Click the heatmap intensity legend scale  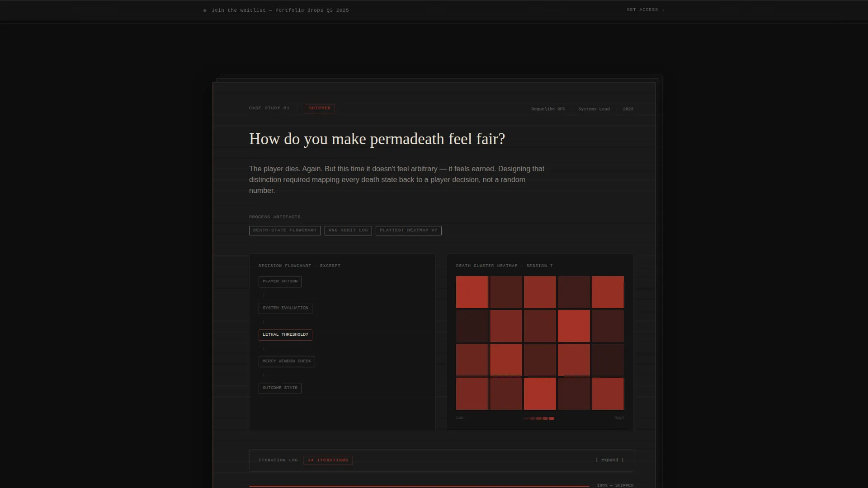(x=539, y=418)
